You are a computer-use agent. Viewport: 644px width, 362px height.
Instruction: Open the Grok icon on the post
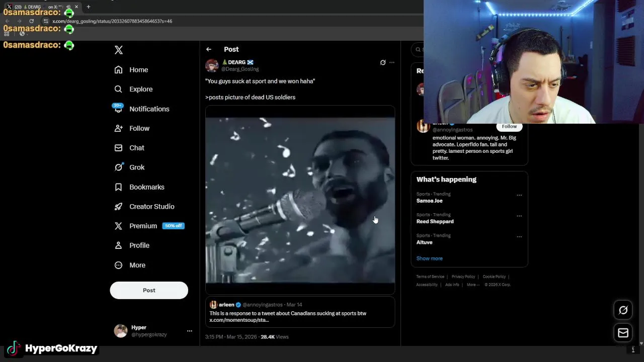click(383, 62)
